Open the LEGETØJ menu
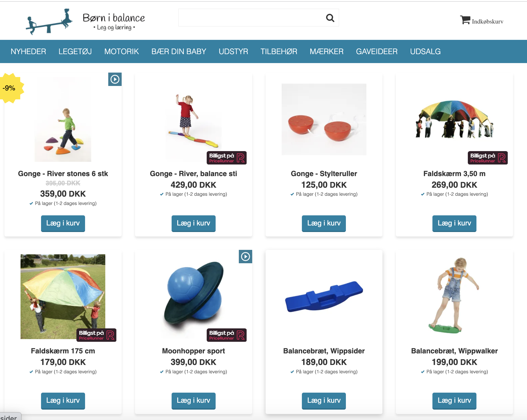Viewport: 527px width, 420px height. (x=75, y=51)
